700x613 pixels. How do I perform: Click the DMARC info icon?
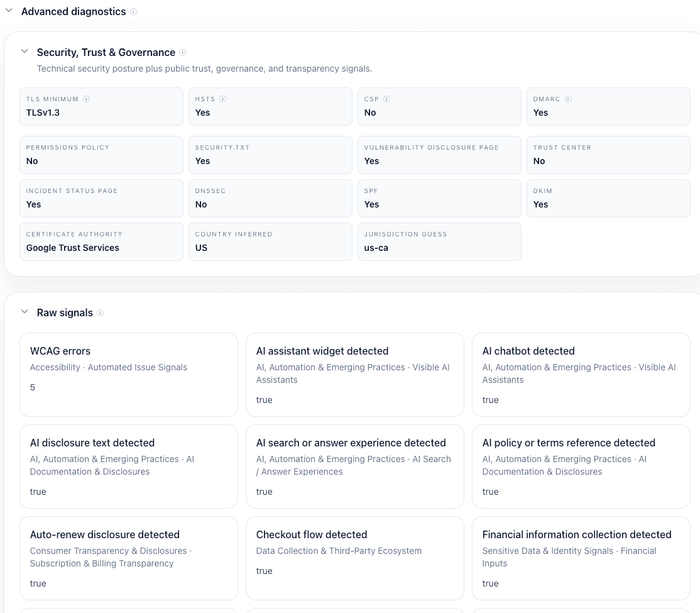tap(569, 99)
